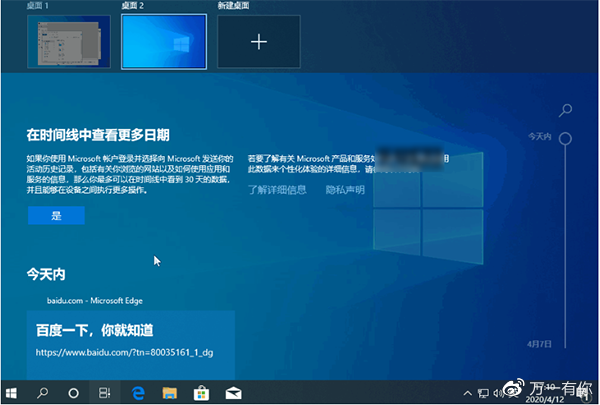600x405 pixels.
Task: Add a desktop with the 新建桌面 plus tile
Action: pos(259,43)
